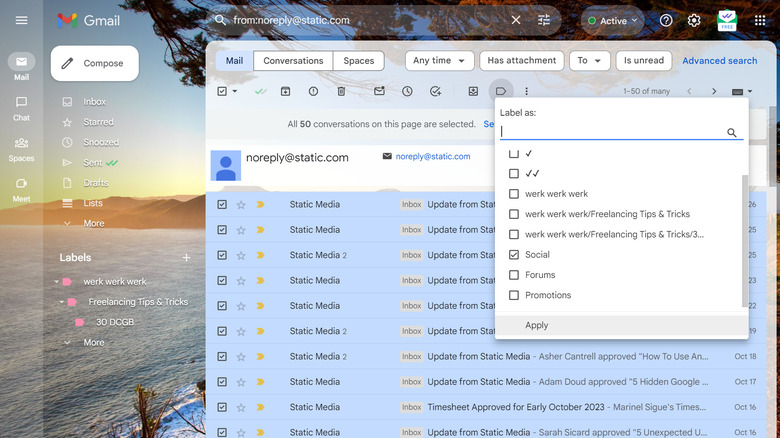This screenshot has width=780, height=438.
Task: Click the Delete trash icon
Action: pos(341,91)
